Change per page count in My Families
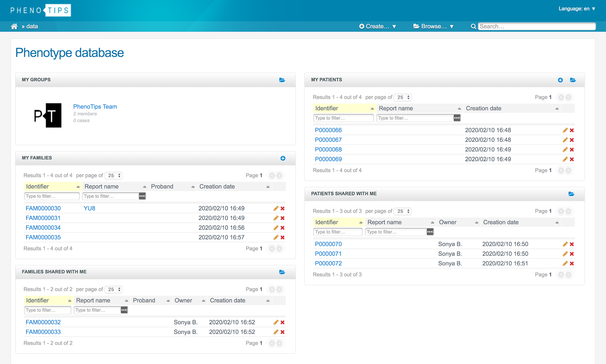The image size is (606, 364). pyautogui.click(x=114, y=176)
